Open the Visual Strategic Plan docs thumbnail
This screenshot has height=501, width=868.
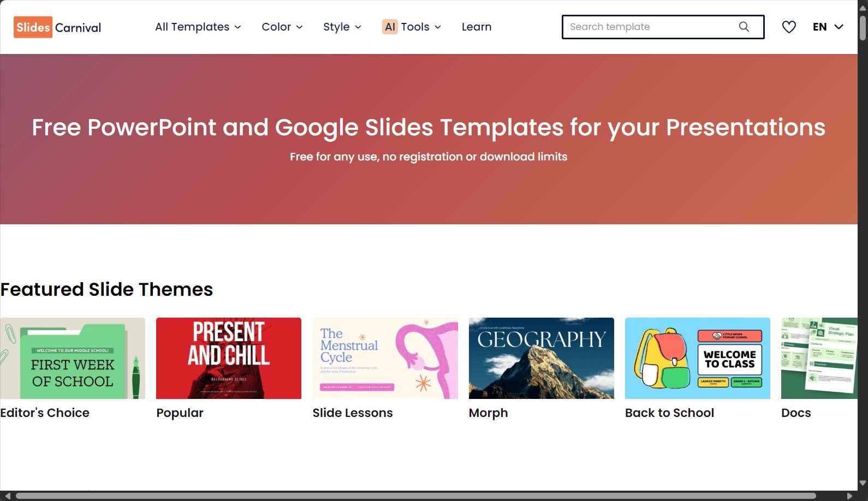point(819,358)
